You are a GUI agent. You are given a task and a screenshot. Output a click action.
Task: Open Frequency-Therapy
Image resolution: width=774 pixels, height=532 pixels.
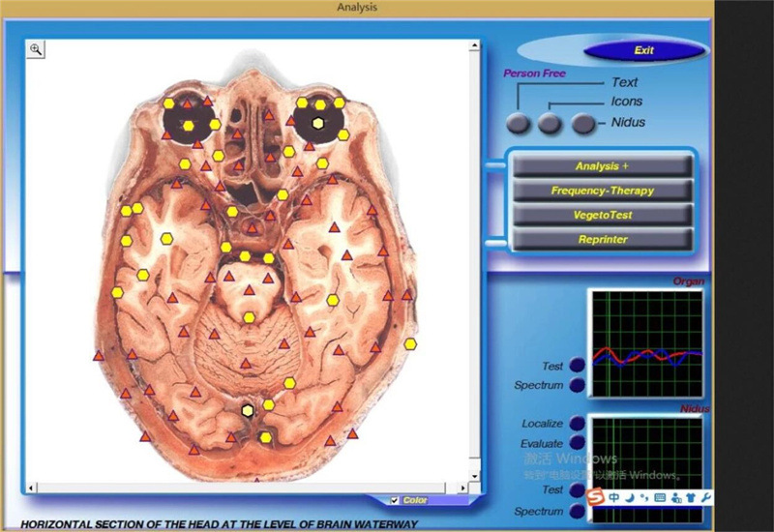602,191
